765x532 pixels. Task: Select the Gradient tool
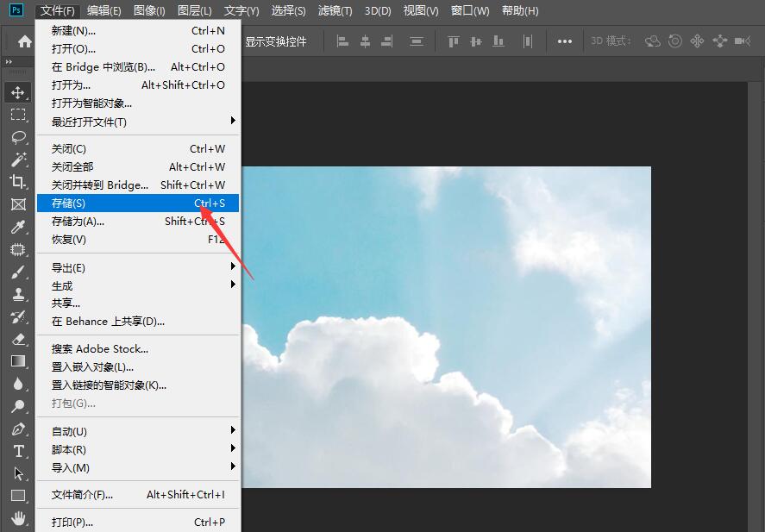pos(18,361)
